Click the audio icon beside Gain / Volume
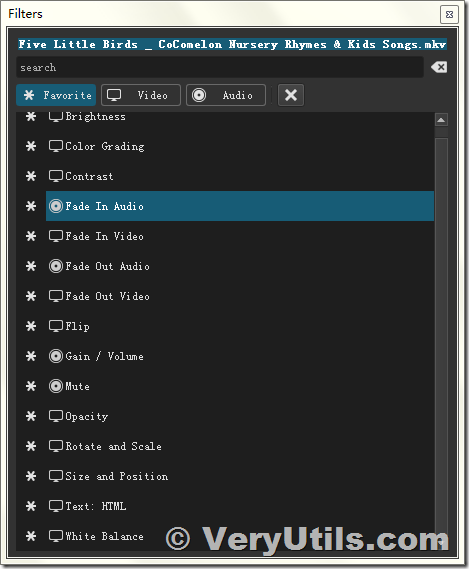Viewport: 469px width, 569px height. point(56,356)
